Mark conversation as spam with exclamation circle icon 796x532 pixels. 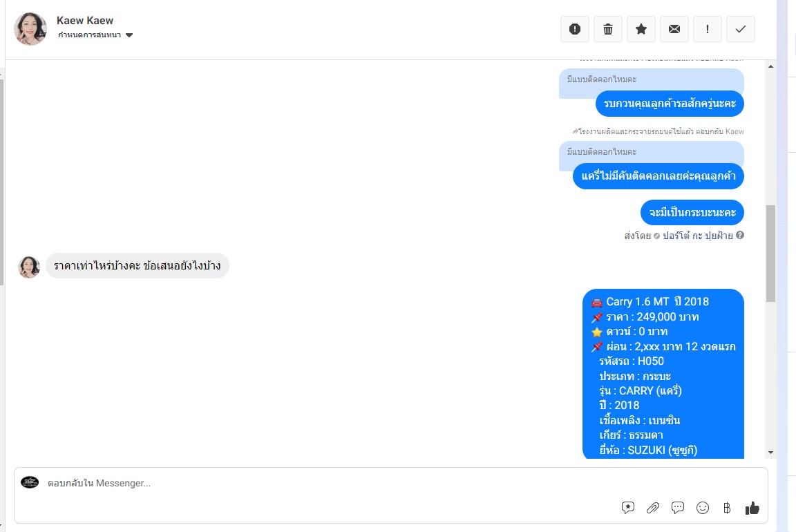pyautogui.click(x=575, y=29)
